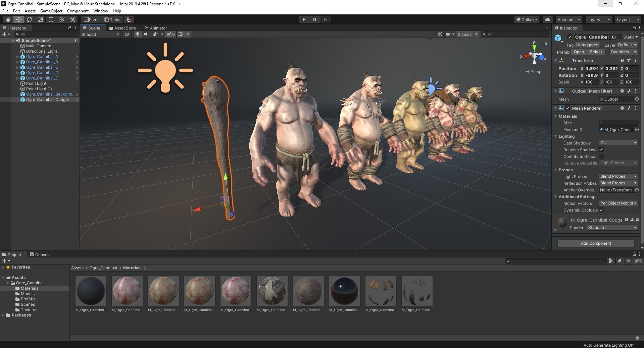Search by type in Project panel

click(610, 261)
